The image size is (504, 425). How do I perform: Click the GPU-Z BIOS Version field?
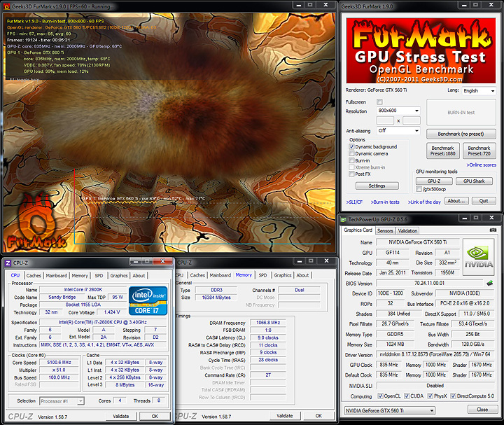429,284
